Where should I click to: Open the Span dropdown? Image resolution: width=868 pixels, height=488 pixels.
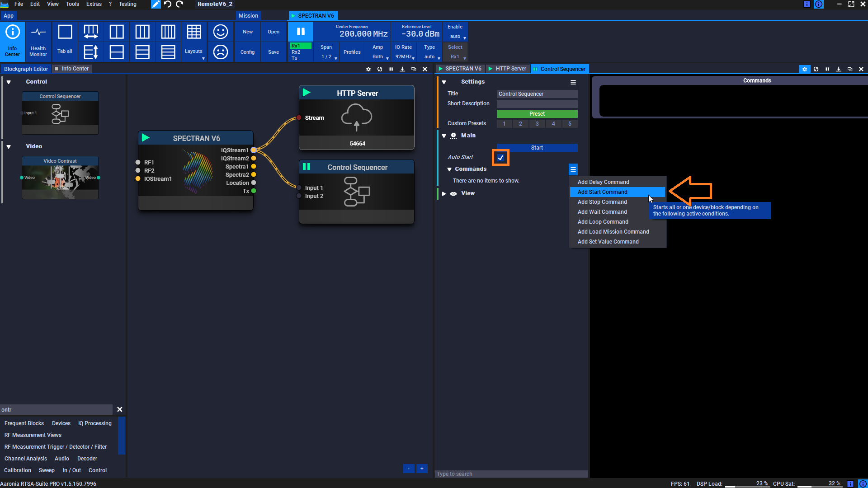coord(326,52)
